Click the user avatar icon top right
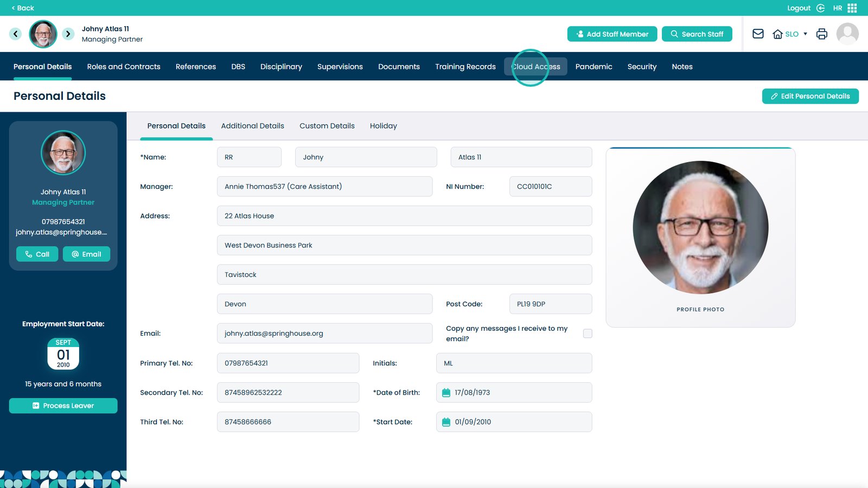Image resolution: width=868 pixels, height=488 pixels. 847,34
